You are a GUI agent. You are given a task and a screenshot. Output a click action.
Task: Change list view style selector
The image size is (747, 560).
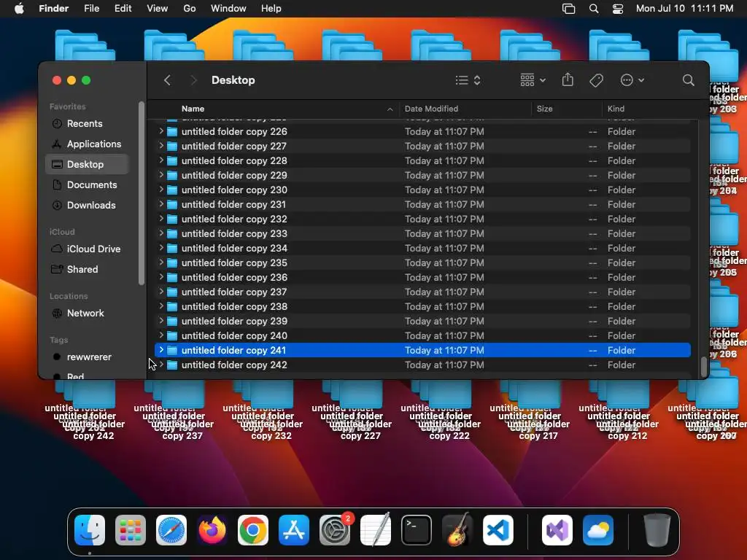click(x=468, y=80)
